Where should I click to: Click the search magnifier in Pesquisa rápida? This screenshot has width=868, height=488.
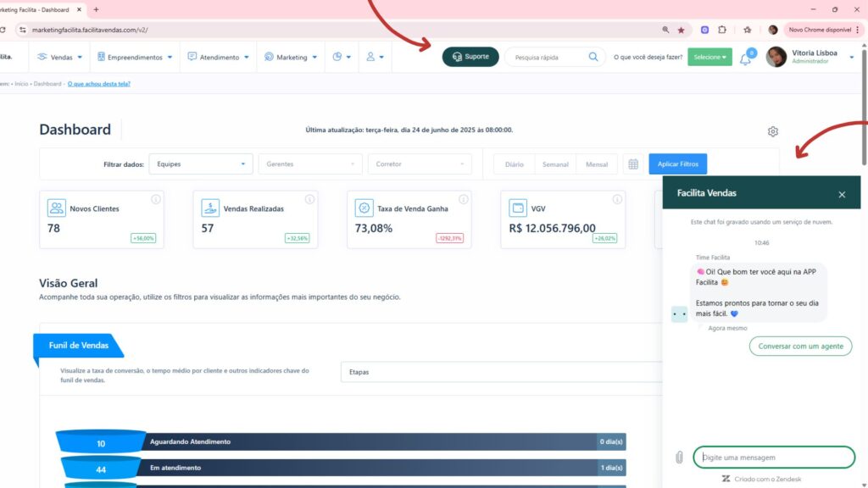593,57
